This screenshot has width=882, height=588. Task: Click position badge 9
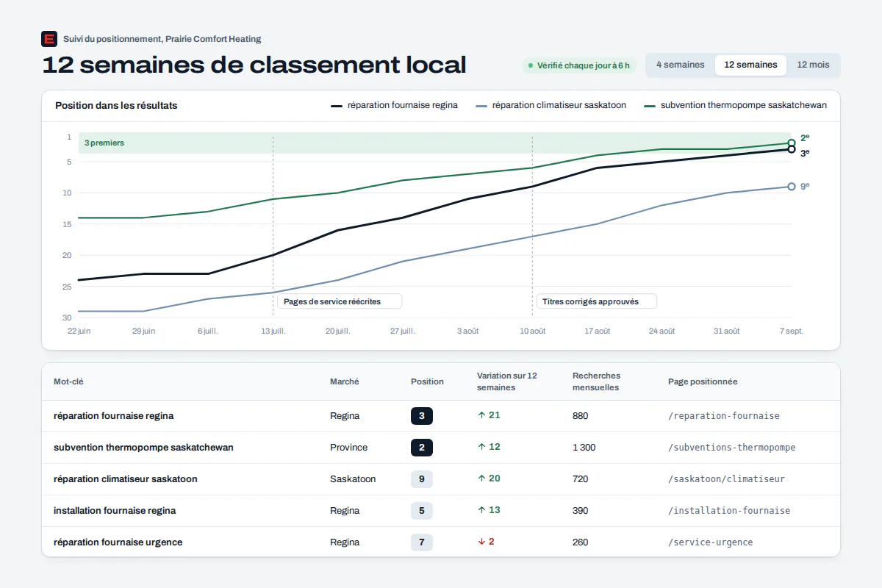(422, 479)
